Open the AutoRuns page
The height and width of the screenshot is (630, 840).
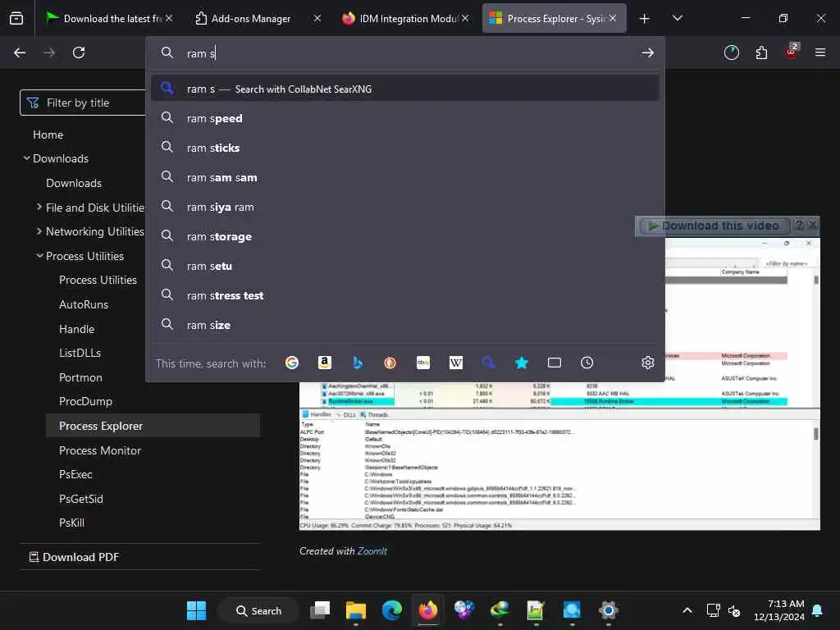point(84,304)
